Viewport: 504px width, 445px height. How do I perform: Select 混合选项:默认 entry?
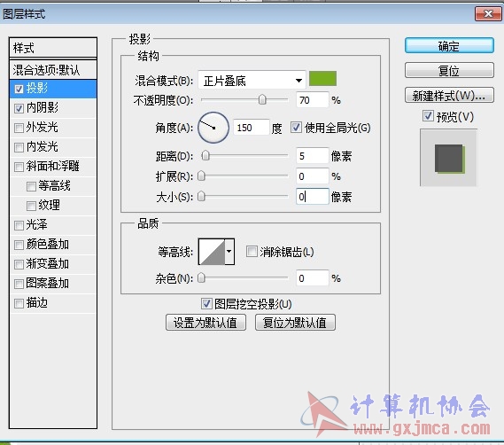click(x=53, y=70)
